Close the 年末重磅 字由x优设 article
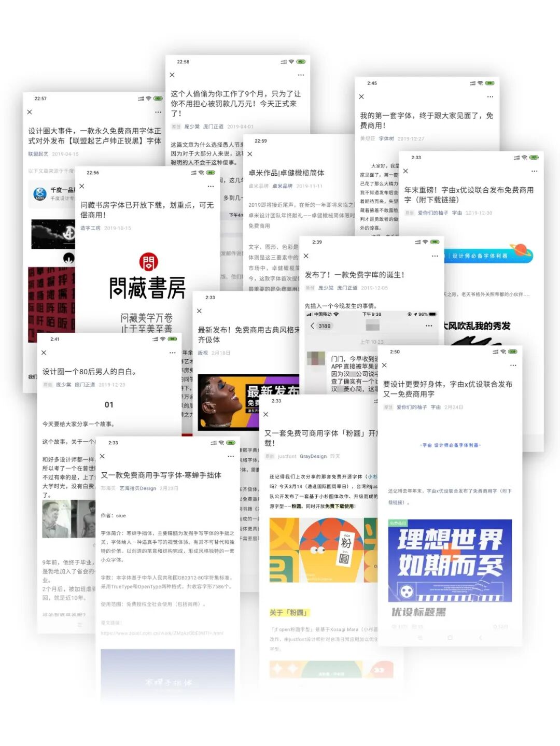This screenshot has width=560, height=746. point(405,171)
